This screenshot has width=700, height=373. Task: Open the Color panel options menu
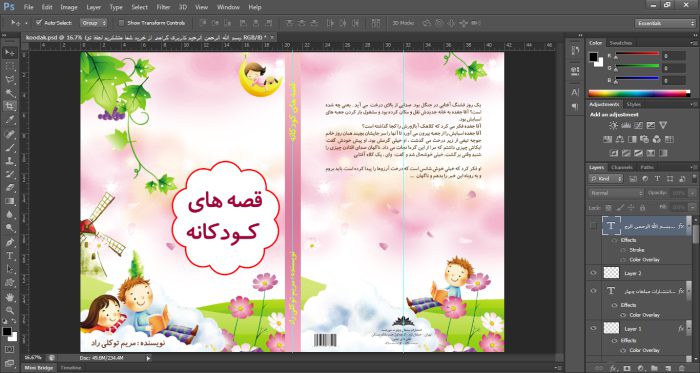694,43
